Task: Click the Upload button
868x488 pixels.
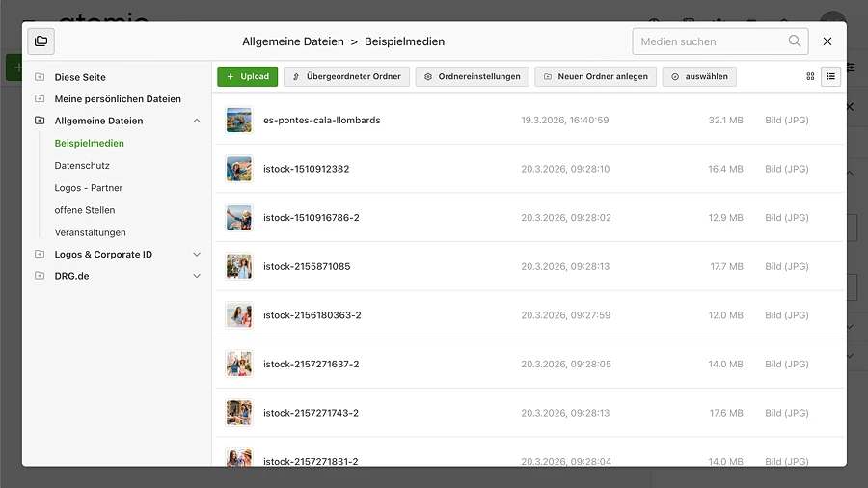Action: click(248, 76)
